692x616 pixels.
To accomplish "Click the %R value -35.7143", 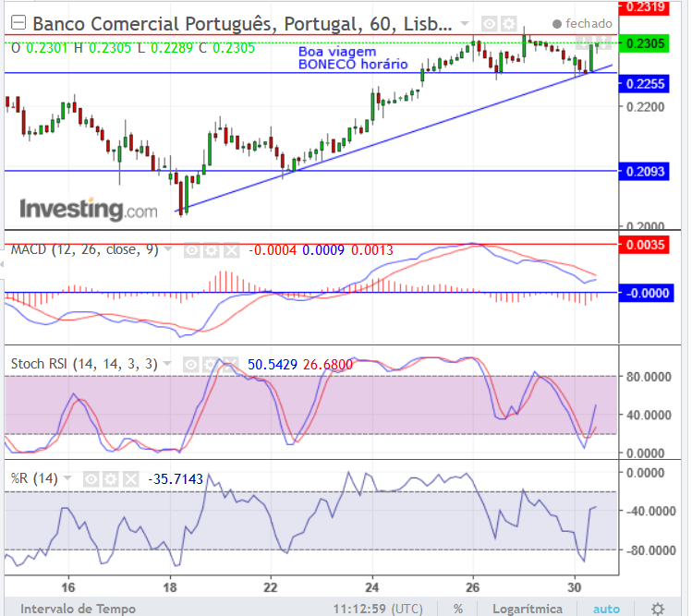I will click(176, 478).
